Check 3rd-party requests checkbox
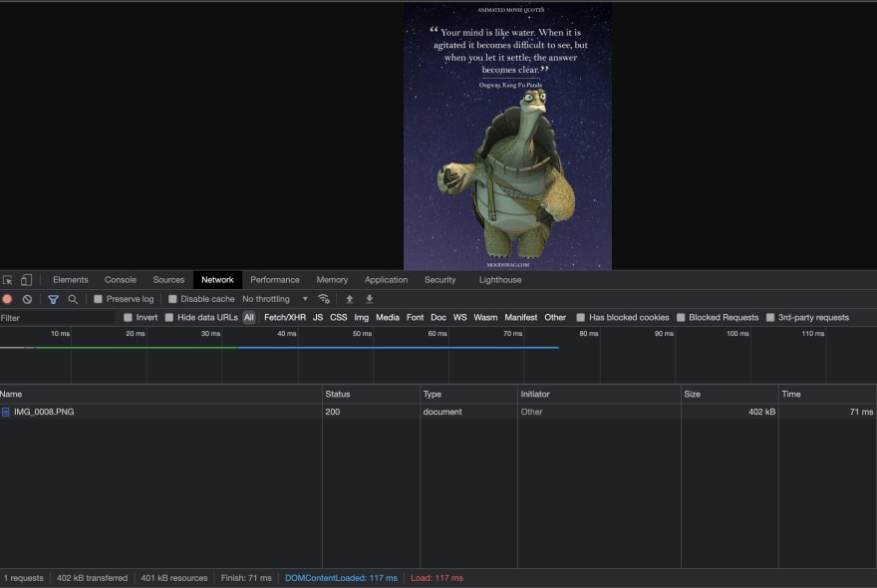The width and height of the screenshot is (877, 588). (770, 317)
